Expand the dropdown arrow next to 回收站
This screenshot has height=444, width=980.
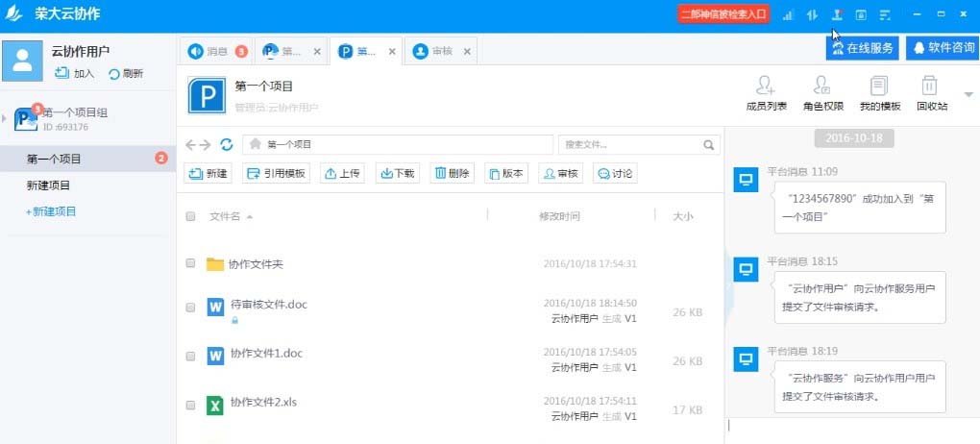pyautogui.click(x=968, y=94)
